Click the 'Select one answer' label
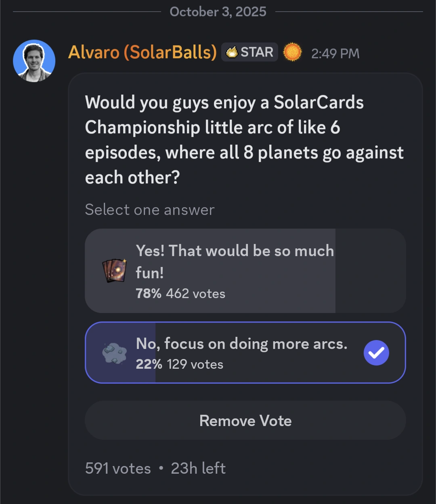The height and width of the screenshot is (504, 436). click(x=149, y=210)
